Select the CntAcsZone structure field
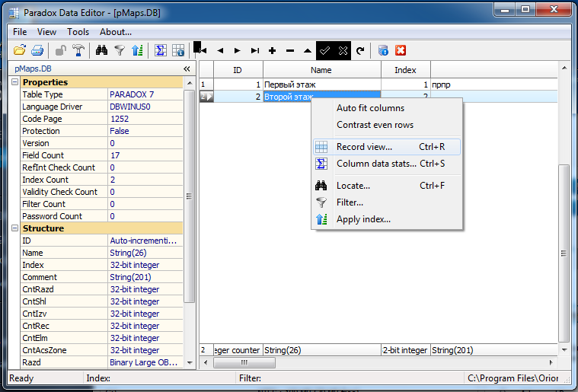Screen dimensions: 578x392 [x=102, y=350]
